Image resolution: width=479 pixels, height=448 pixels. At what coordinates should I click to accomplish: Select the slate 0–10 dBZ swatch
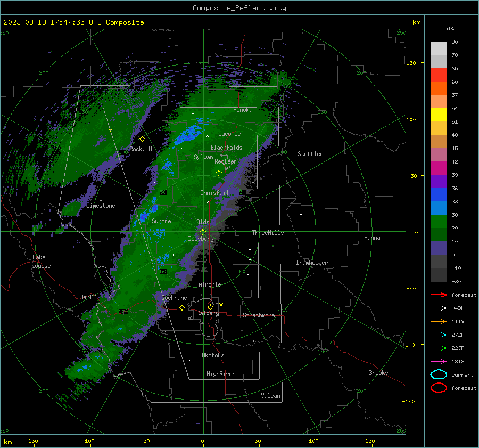tap(439, 248)
